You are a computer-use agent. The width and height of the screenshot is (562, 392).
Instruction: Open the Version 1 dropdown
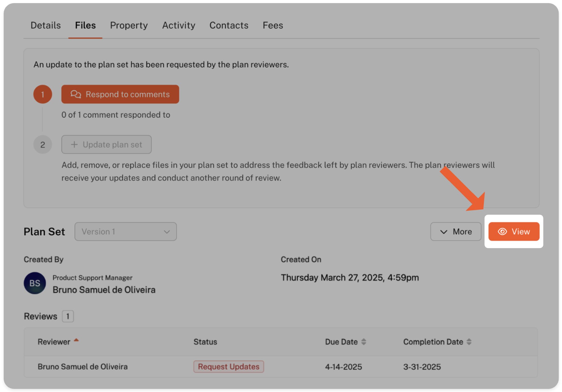pos(125,231)
